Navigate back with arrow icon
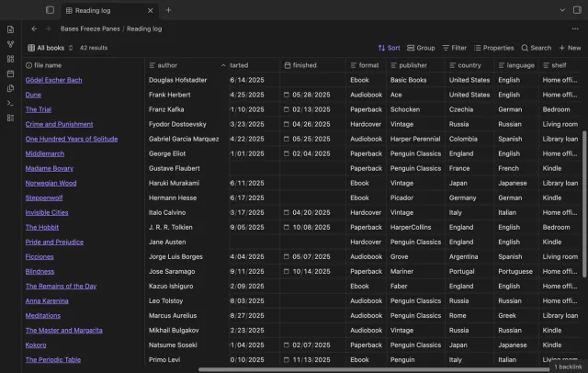The height and width of the screenshot is (373, 588). coord(34,28)
